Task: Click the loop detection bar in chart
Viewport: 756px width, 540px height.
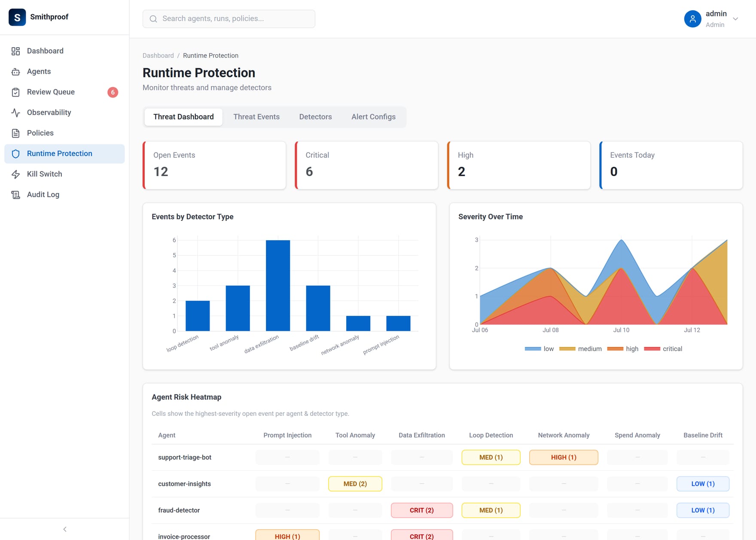Action: 198,316
